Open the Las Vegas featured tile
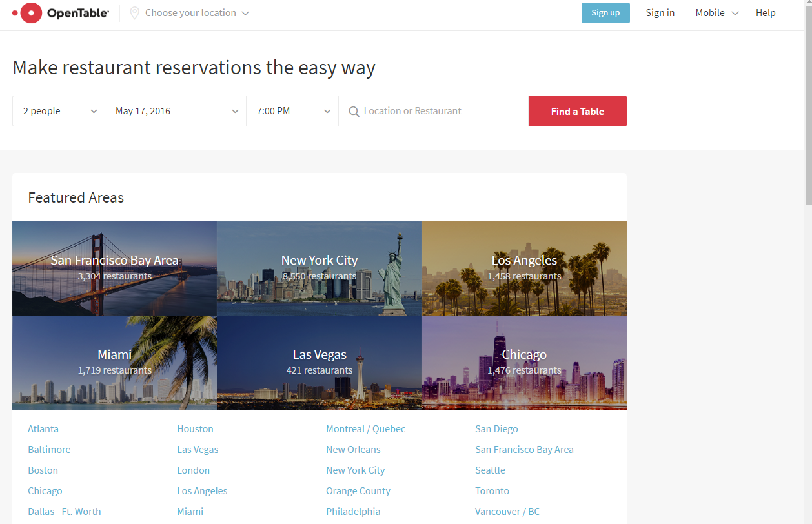Screen dimensions: 812x524 (x=320, y=363)
